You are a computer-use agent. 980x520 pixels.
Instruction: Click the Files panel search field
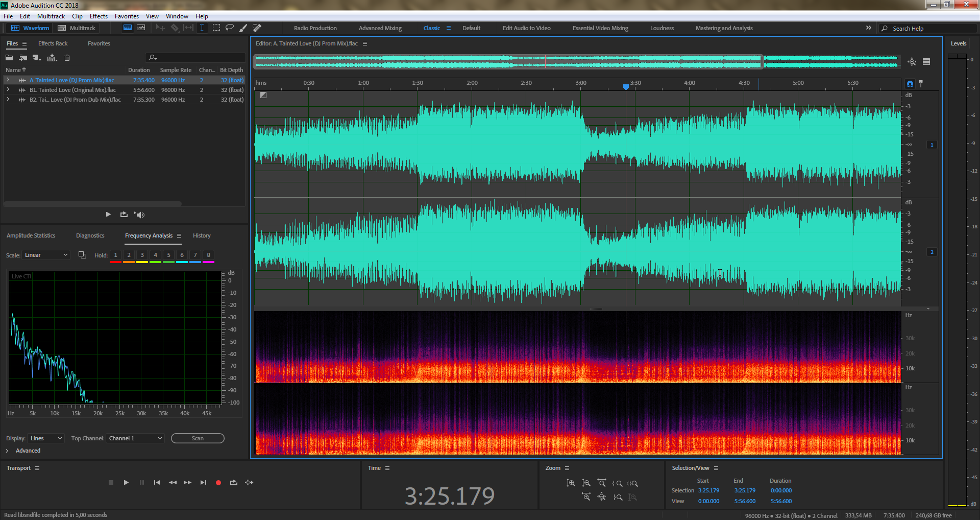(196, 58)
